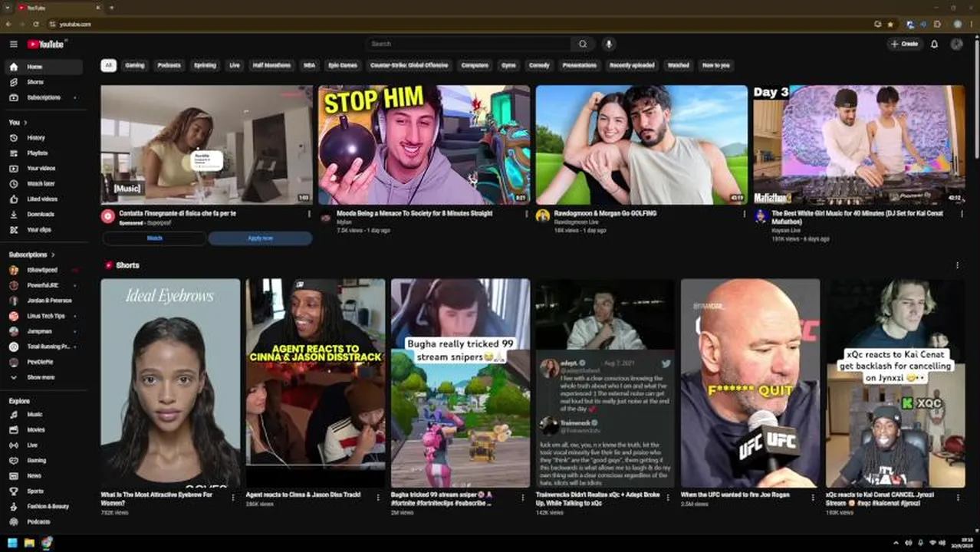Click the YouTube search input field
This screenshot has height=552, width=980.
468,44
